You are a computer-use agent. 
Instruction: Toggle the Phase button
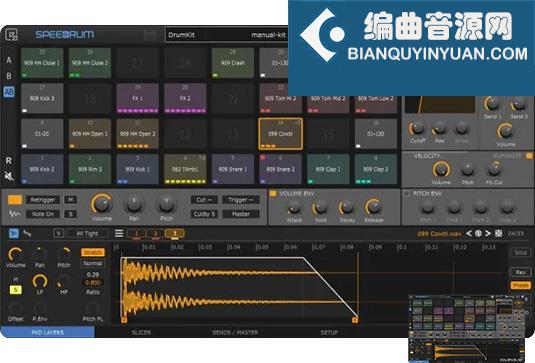coord(520,285)
